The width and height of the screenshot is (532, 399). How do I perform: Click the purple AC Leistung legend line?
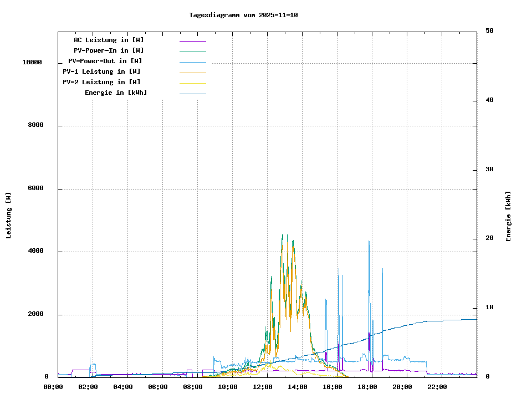pyautogui.click(x=192, y=41)
